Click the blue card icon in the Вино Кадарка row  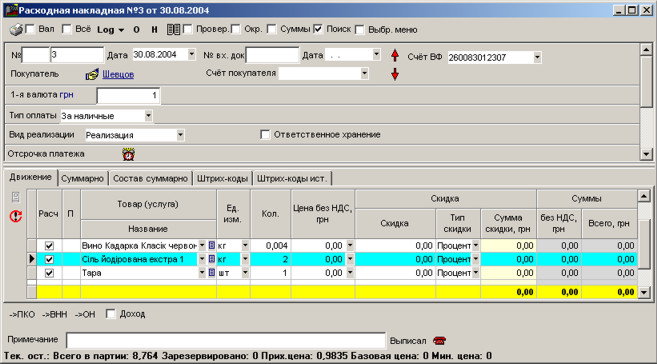pos(212,245)
